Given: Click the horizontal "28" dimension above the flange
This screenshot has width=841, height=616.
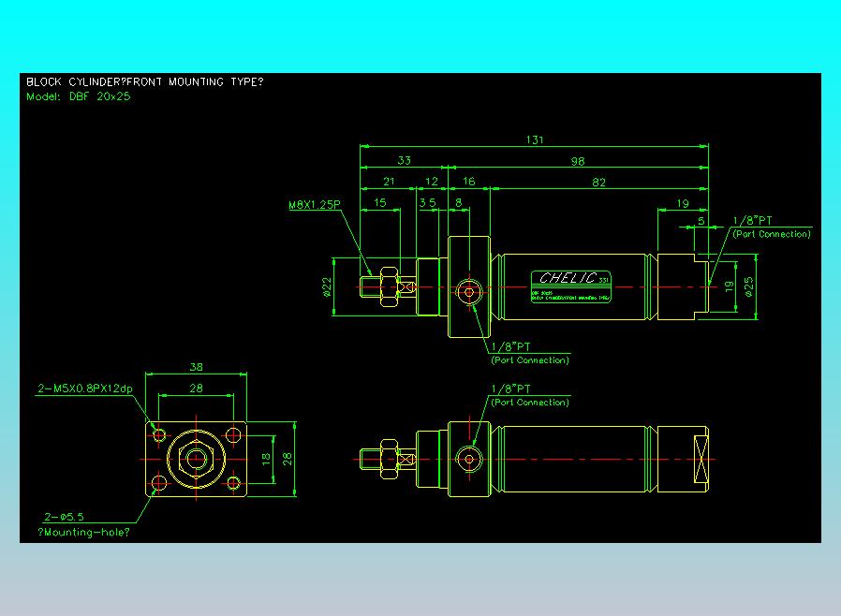Looking at the screenshot, I should coord(197,389).
